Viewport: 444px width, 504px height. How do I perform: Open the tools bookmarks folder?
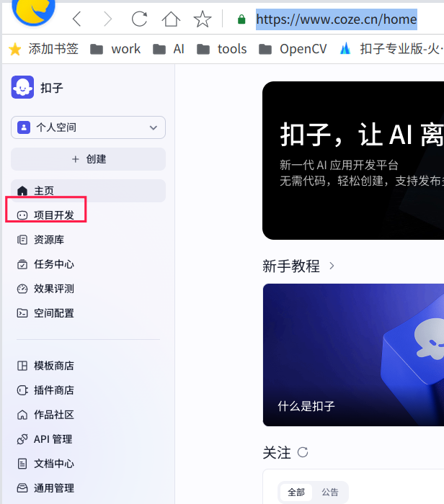point(222,49)
